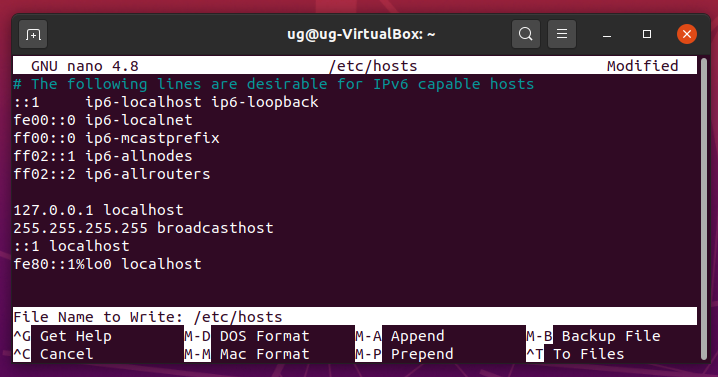The width and height of the screenshot is (718, 377).
Task: Select the M-P Prepend option
Action: [404, 354]
